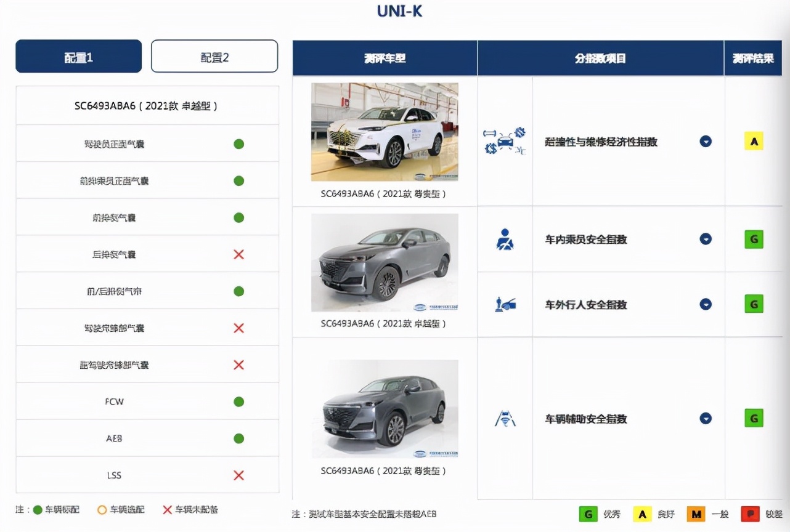Click the red X for 副驾驶席膝部气囊
Viewport: 790px width, 532px height.
pos(239,365)
